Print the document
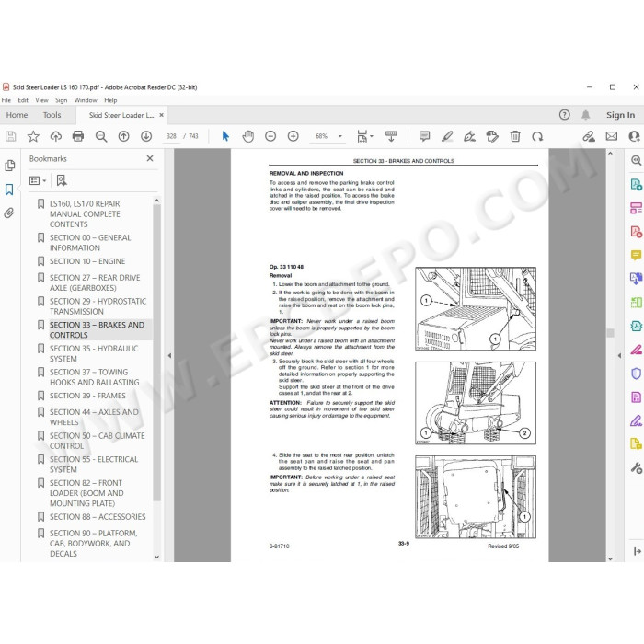 78,136
